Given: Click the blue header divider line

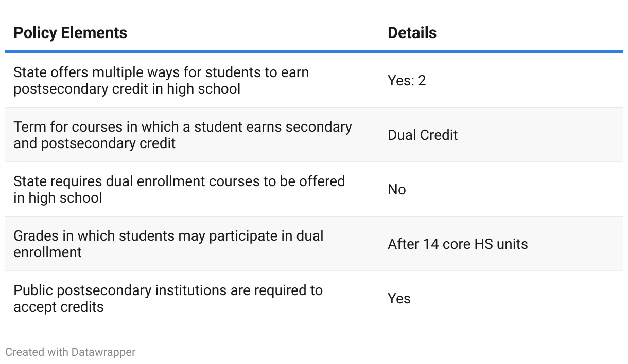Looking at the screenshot, I should tap(314, 52).
